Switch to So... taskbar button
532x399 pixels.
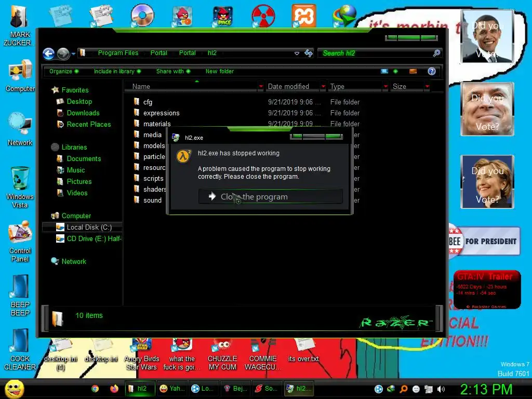click(267, 389)
